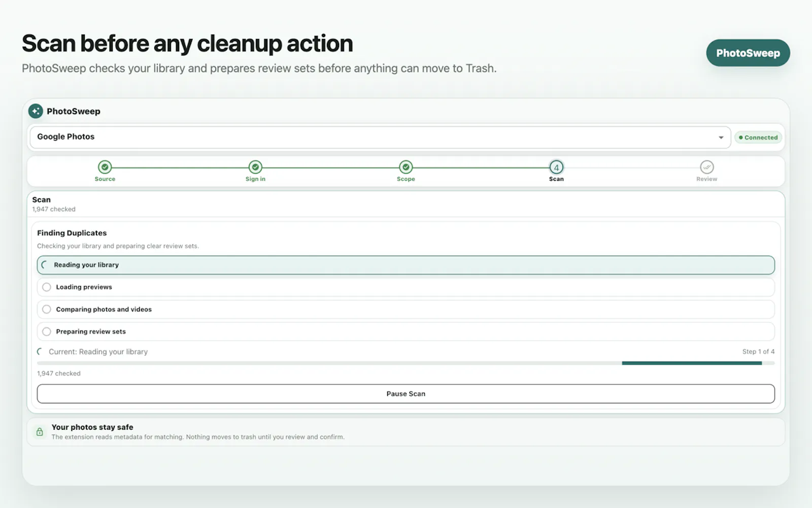The height and width of the screenshot is (508, 812).
Task: Click the spinner next to Current: Reading your library
Action: point(40,352)
